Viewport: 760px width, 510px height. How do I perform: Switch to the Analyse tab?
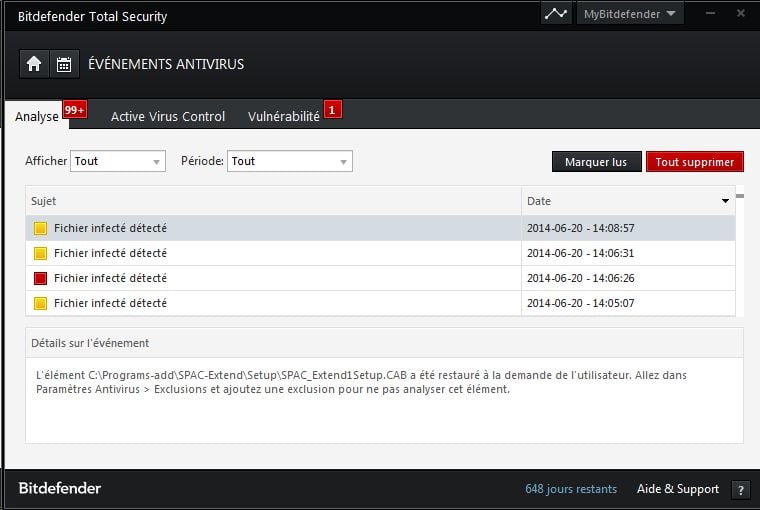(x=37, y=116)
